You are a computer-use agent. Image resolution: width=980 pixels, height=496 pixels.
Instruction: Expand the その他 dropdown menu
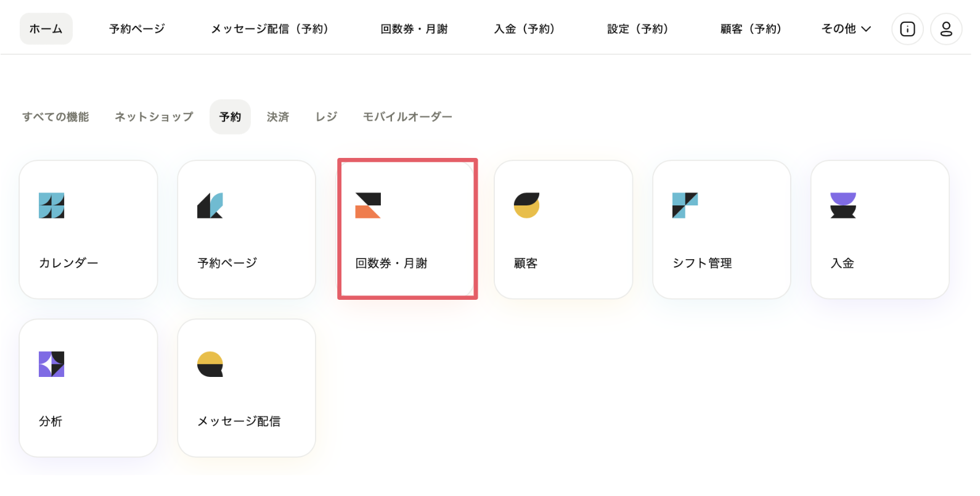coord(846,29)
